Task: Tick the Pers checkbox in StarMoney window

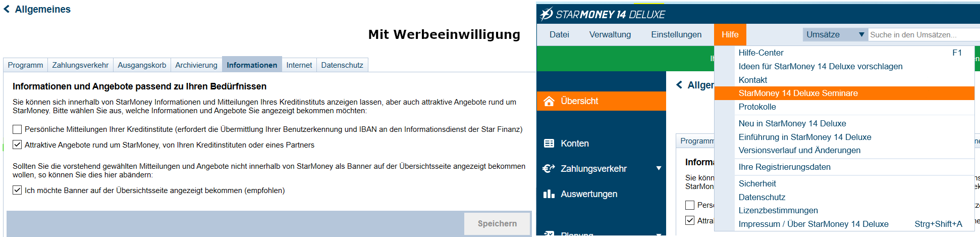Action: click(690, 205)
